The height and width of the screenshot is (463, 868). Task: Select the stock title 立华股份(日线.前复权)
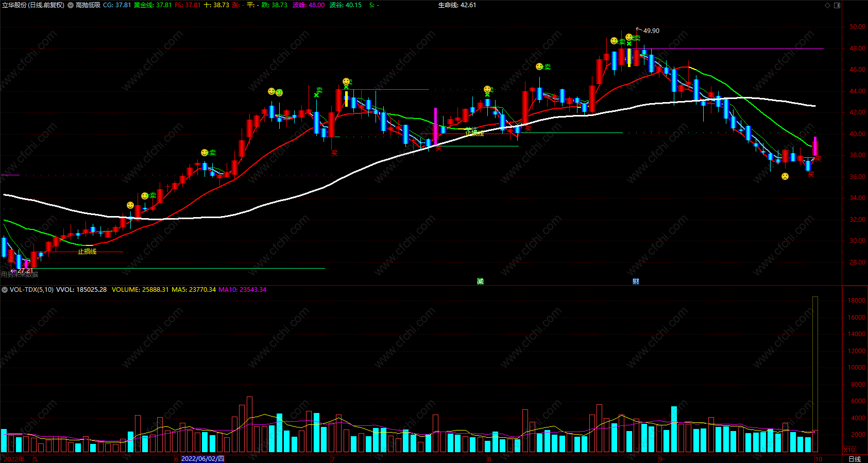click(x=33, y=5)
